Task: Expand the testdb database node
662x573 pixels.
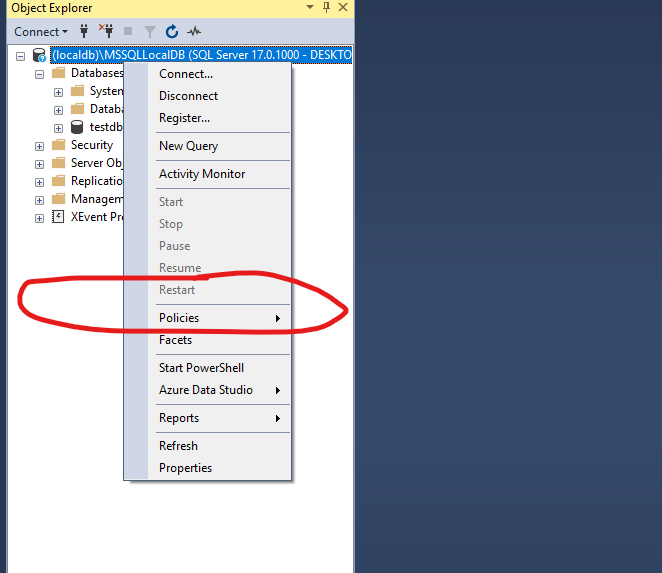Action: pyautogui.click(x=58, y=127)
